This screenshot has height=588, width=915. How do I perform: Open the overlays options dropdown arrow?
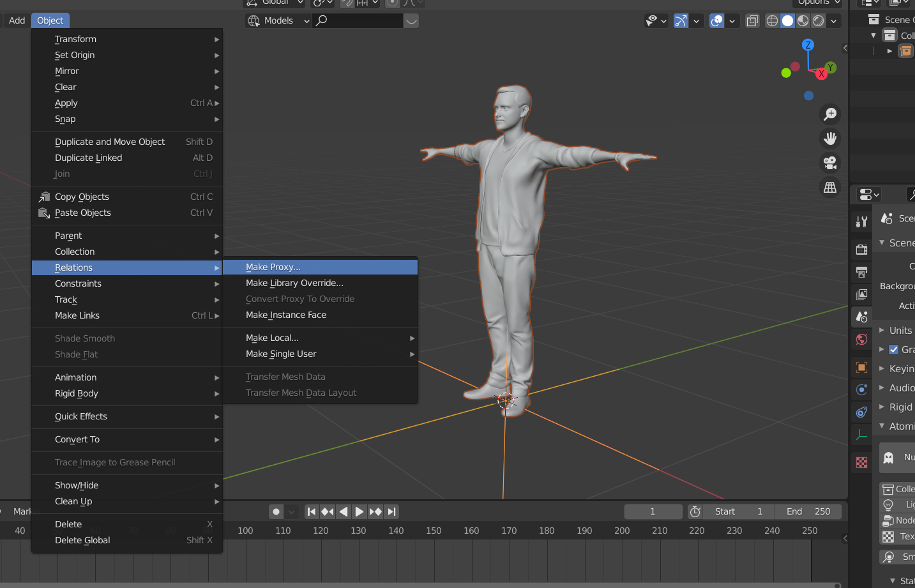732,21
